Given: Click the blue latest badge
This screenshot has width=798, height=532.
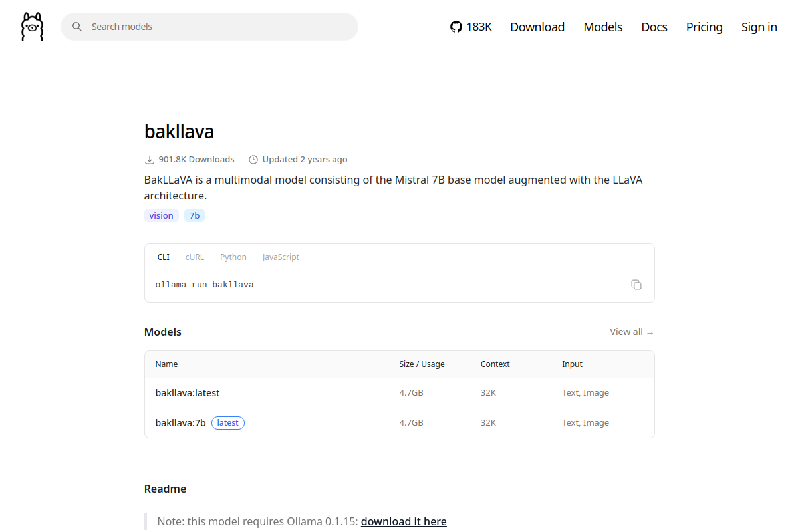Looking at the screenshot, I should (x=228, y=423).
